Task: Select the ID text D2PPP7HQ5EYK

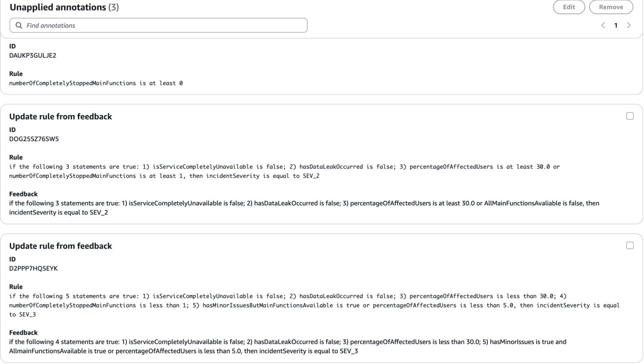Action: (32, 268)
